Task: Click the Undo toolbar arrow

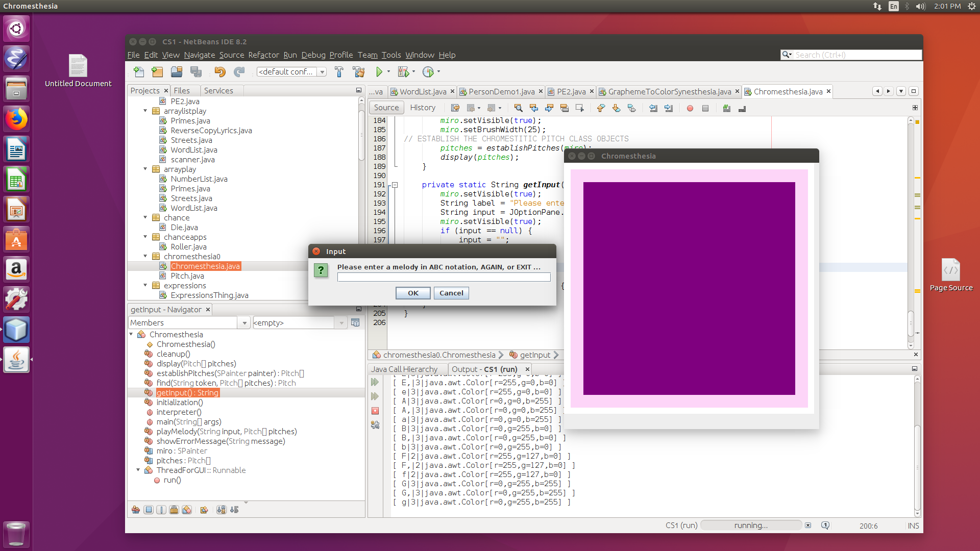Action: [219, 72]
